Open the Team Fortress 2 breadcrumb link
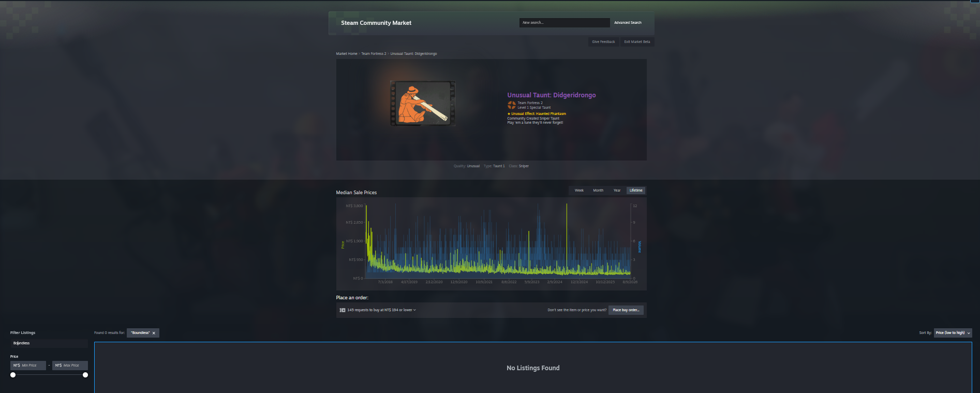Viewport: 980px width, 393px height. point(374,54)
